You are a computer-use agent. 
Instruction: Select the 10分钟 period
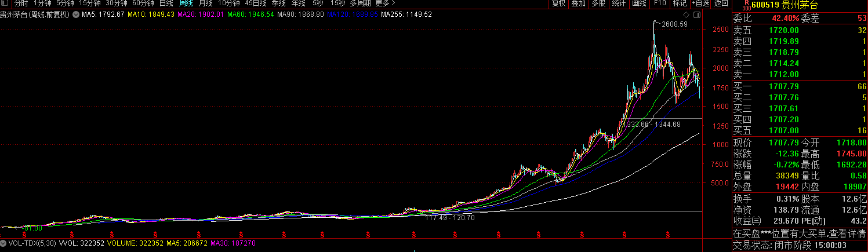point(228,3)
